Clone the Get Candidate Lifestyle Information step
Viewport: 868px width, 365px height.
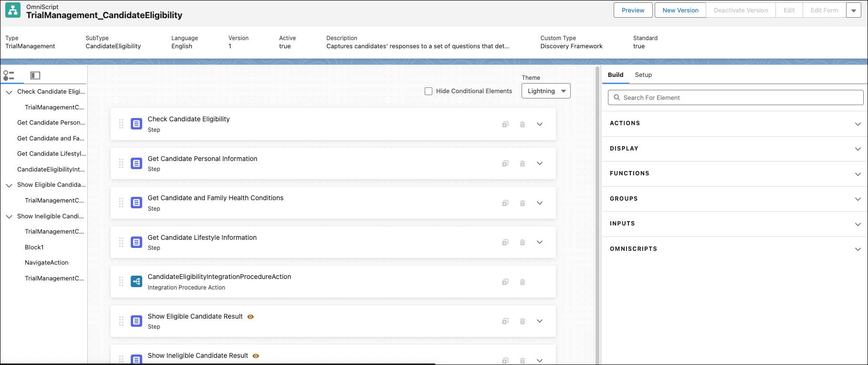click(x=505, y=242)
